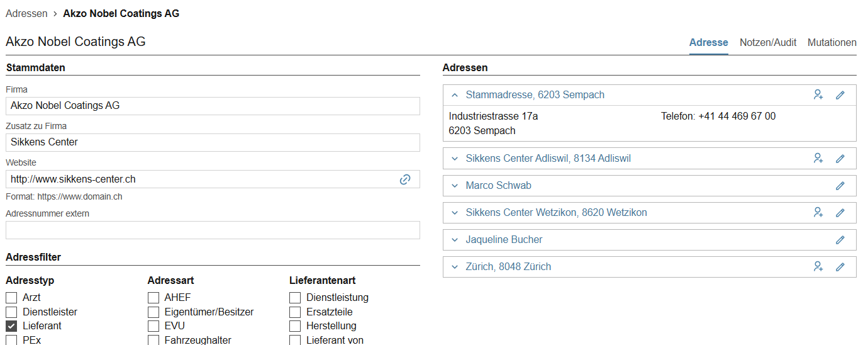The height and width of the screenshot is (345, 868).
Task: Switch to the Adresse tab
Action: [709, 43]
